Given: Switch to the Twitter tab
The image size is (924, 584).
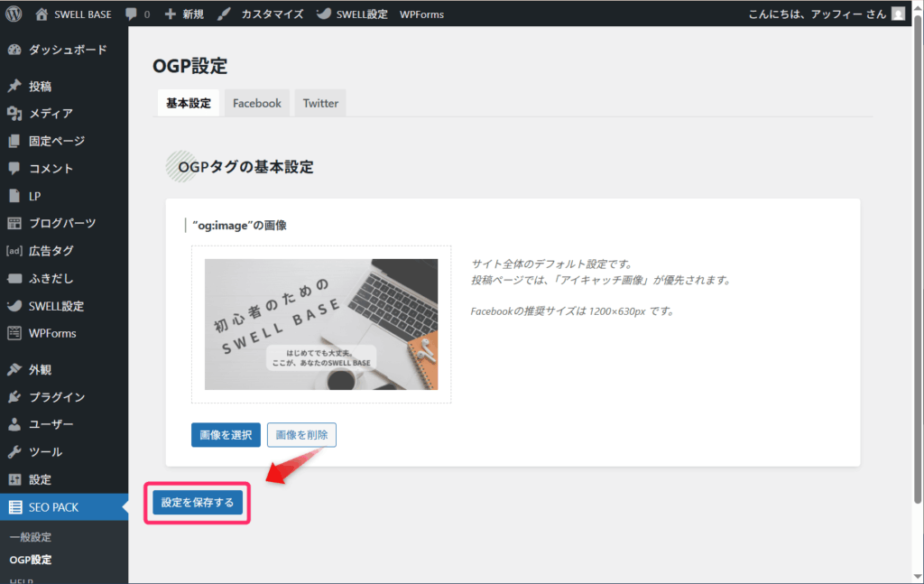Looking at the screenshot, I should point(320,103).
